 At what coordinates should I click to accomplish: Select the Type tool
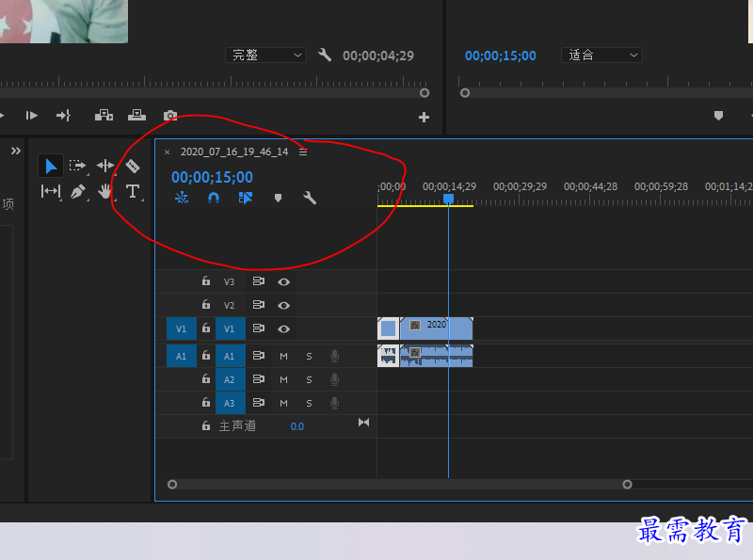133,192
